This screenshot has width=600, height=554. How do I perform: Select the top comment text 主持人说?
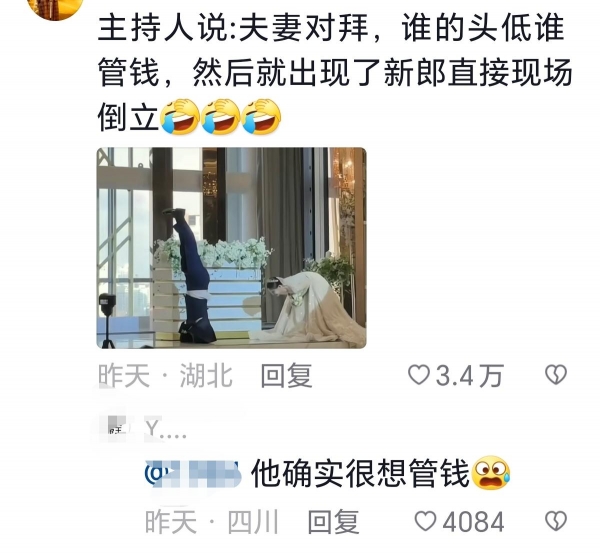[335, 72]
